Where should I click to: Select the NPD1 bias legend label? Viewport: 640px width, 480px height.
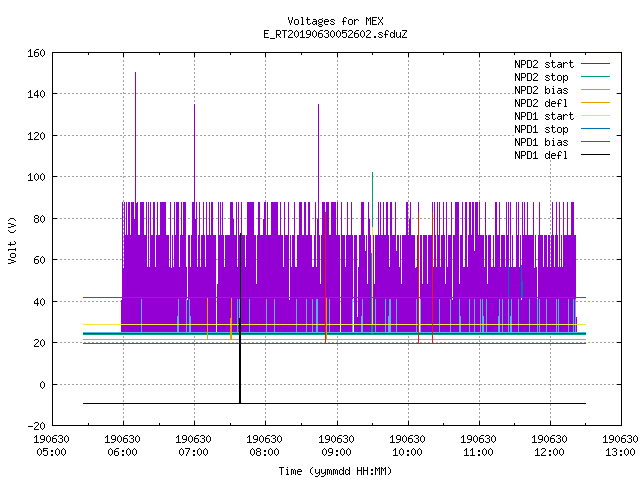coord(541,142)
